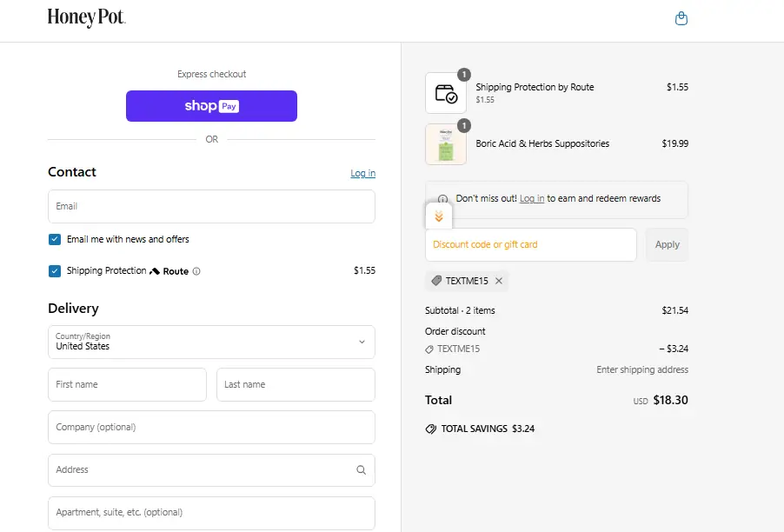
Task: Click the Last name field
Action: pyautogui.click(x=296, y=384)
